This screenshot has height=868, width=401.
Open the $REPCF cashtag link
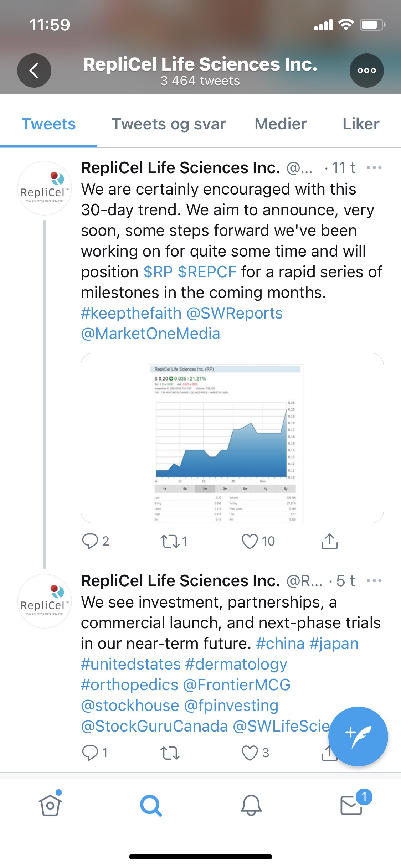(x=207, y=272)
